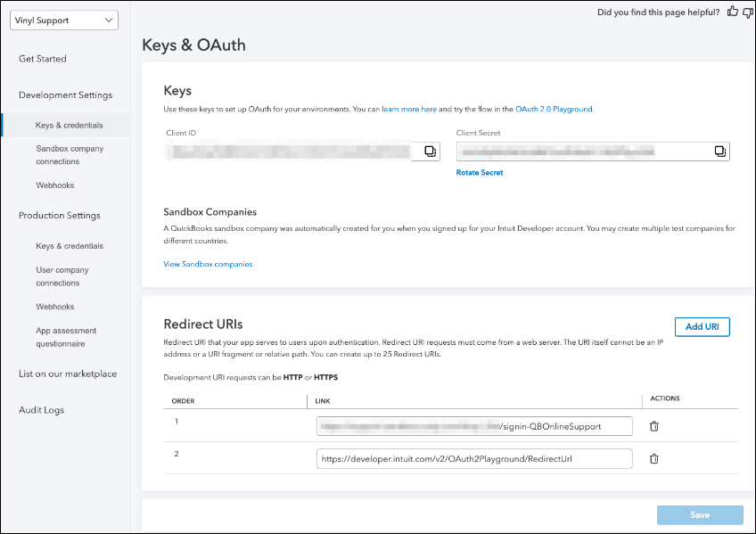
Task: Delete the first redirect URI
Action: (653, 426)
